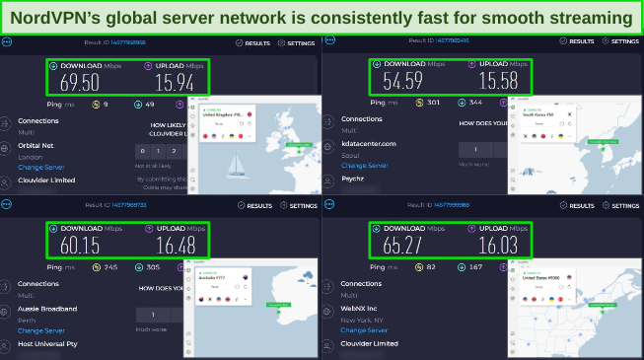
Task: Open RESULTS in the 54.59 Mbps Seoul test
Action: pos(577,41)
